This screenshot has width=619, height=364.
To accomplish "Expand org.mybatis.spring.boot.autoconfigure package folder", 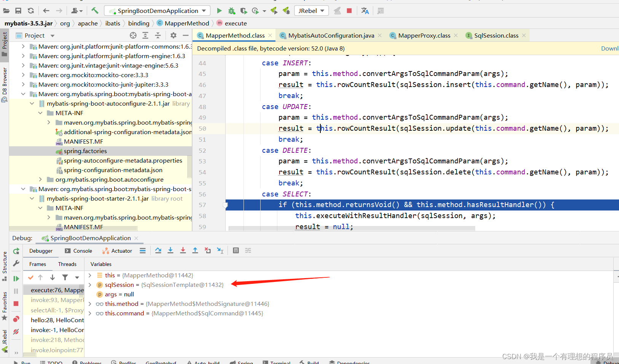I will pos(40,179).
